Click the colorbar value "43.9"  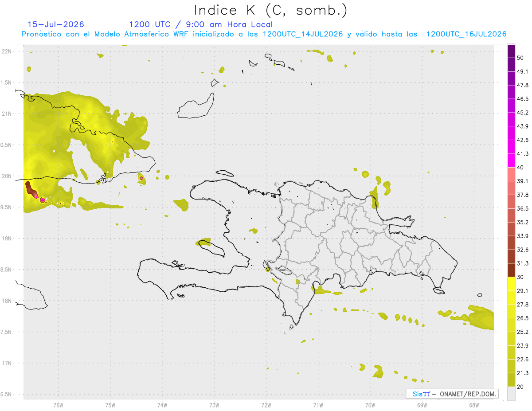tap(523, 126)
